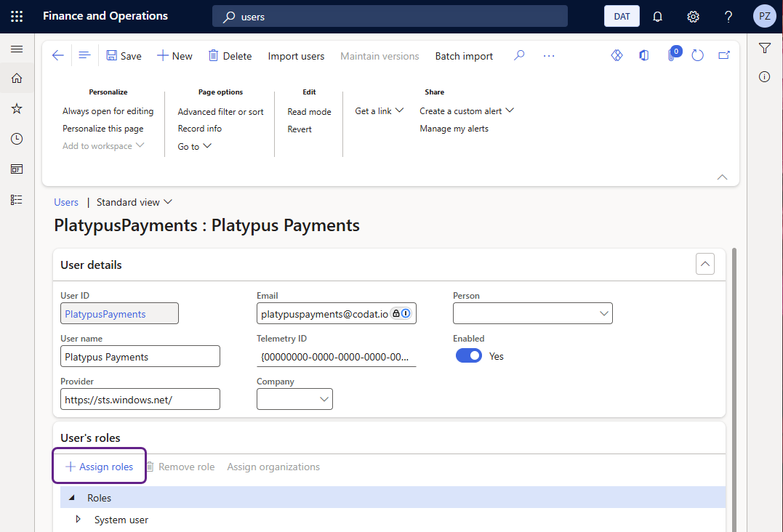The height and width of the screenshot is (532, 783).
Task: Open the Favorites star in sidebar
Action: [x=17, y=108]
